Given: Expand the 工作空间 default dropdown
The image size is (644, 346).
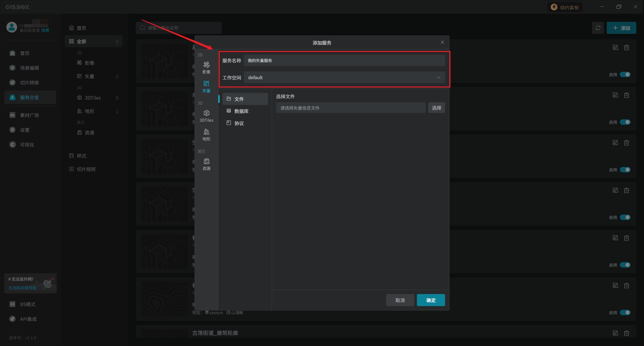Looking at the screenshot, I should click(x=344, y=77).
